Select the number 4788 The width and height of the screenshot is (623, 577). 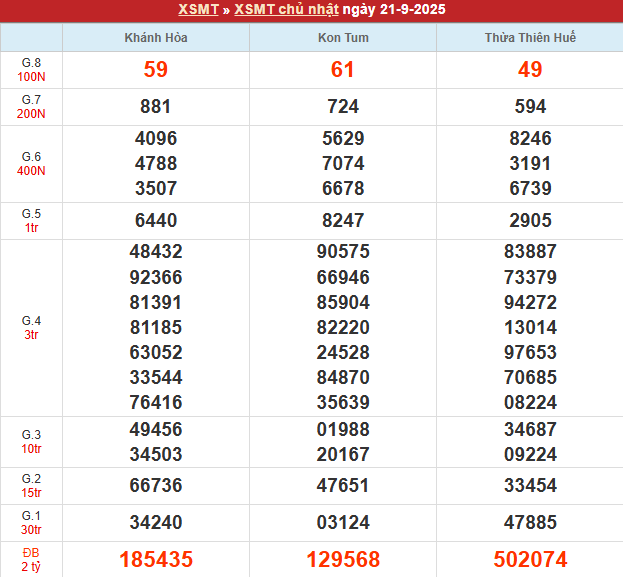coord(156,164)
